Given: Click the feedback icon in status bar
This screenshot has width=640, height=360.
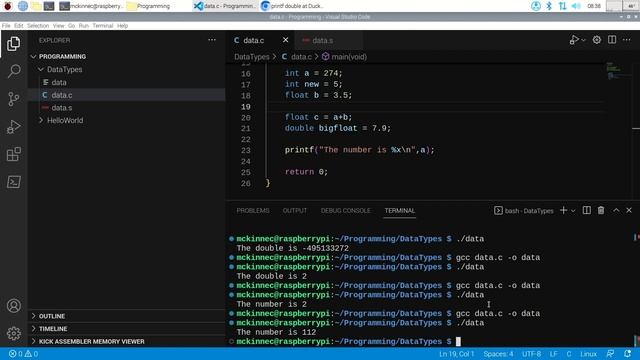Looking at the screenshot, I should tap(611, 354).
